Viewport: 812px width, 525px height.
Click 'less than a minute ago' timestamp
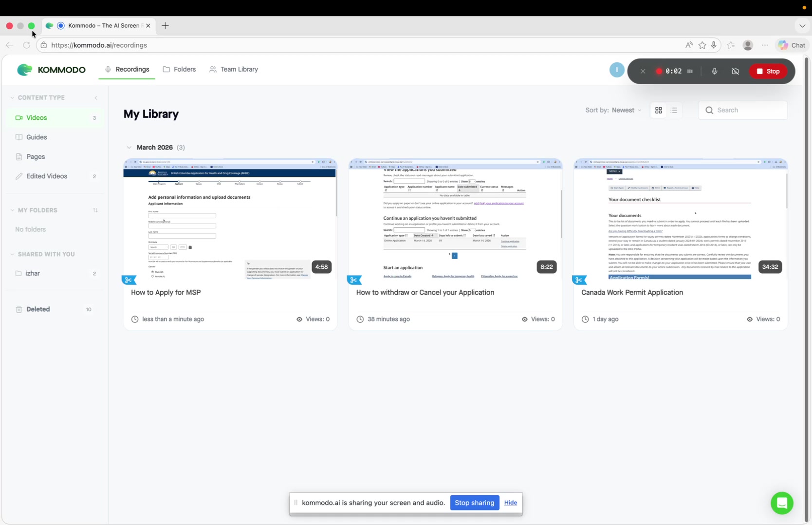[x=173, y=319]
